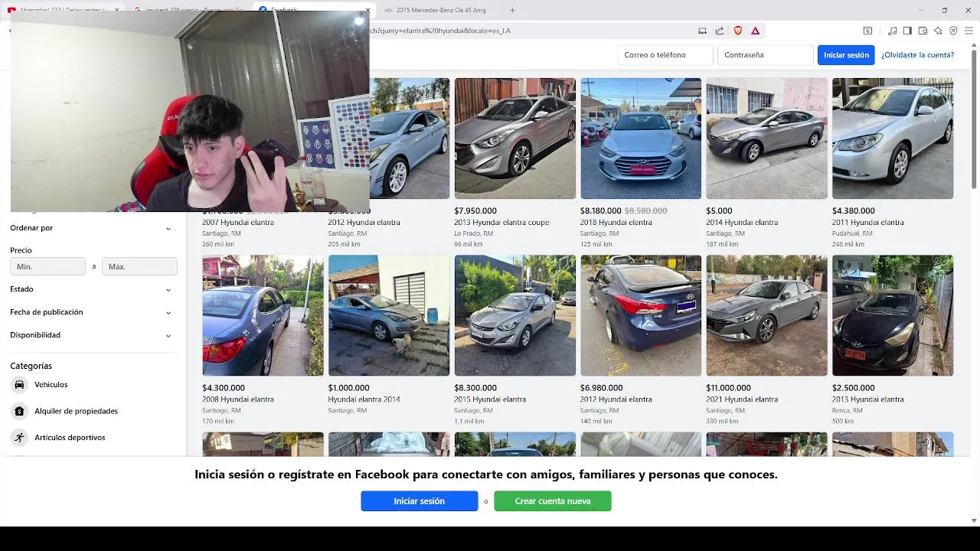The width and height of the screenshot is (980, 551).
Task: Switch to the 2015 Mercedes-Benz Cla 45 Amg tab
Action: click(439, 10)
